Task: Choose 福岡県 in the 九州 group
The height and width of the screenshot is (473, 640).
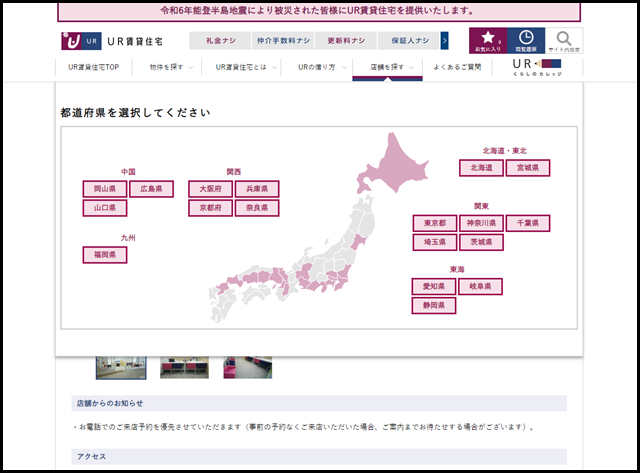Action: 104,255
